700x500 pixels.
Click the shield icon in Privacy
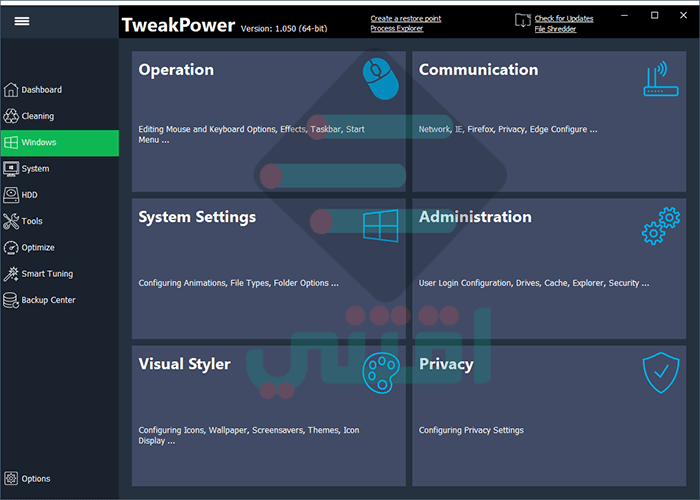(x=661, y=373)
